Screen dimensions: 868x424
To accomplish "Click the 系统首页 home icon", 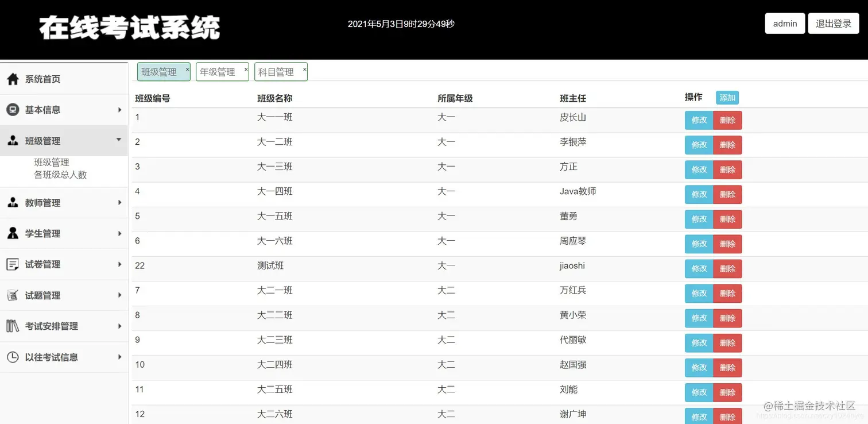I will click(x=13, y=78).
